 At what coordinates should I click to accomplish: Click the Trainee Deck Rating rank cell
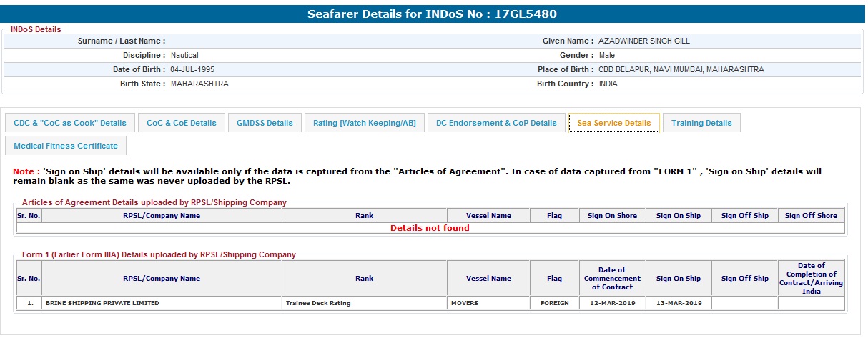318,303
